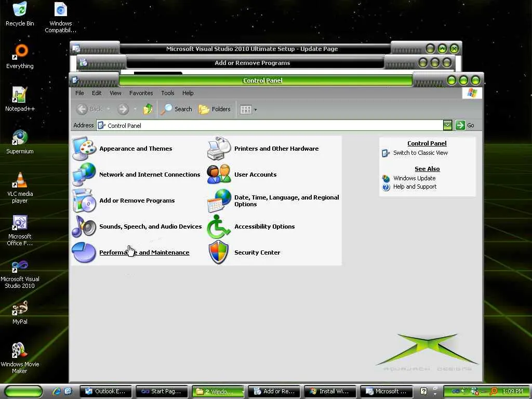Click the User Accounts people icon
Screen dimensions: 532x399
pyautogui.click(x=219, y=175)
